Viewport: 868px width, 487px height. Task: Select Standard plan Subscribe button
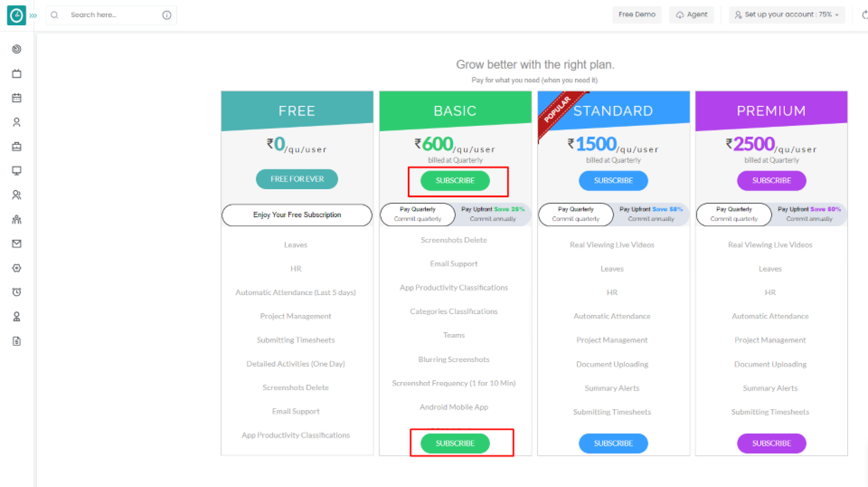pyautogui.click(x=612, y=180)
